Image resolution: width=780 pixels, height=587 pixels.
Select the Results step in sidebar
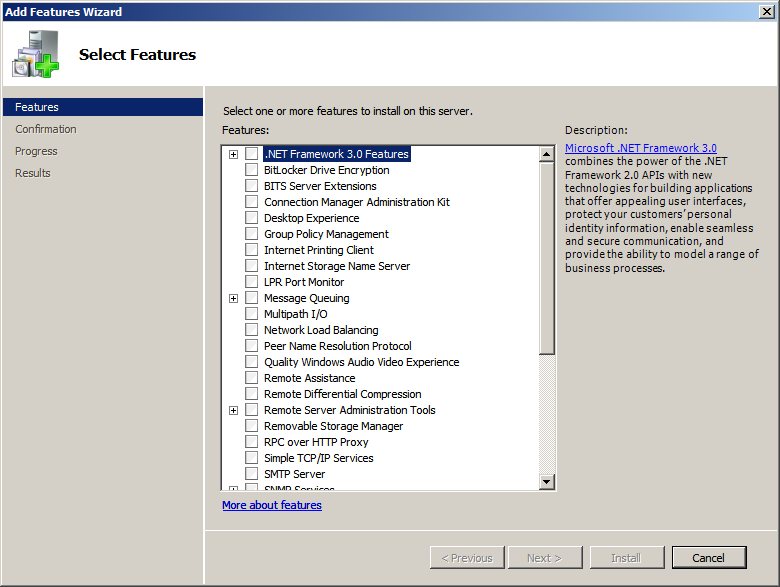click(x=33, y=173)
